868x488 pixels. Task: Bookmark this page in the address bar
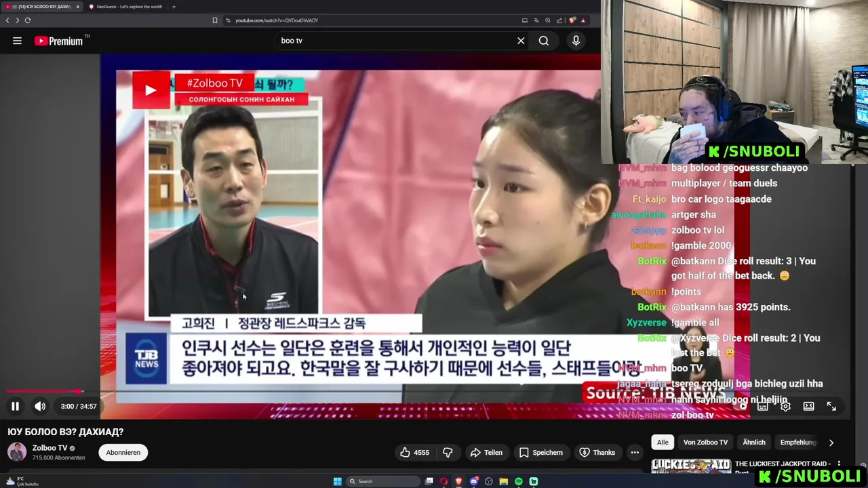(215, 20)
